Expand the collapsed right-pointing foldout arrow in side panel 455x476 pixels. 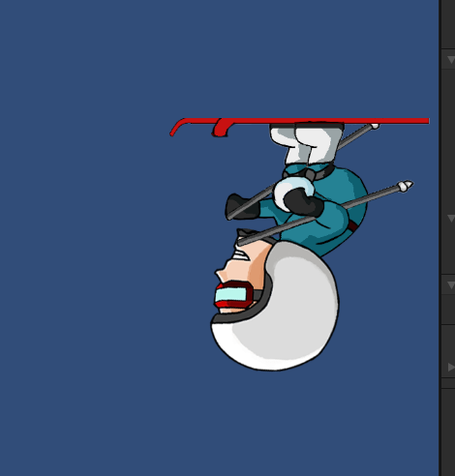pos(451,367)
